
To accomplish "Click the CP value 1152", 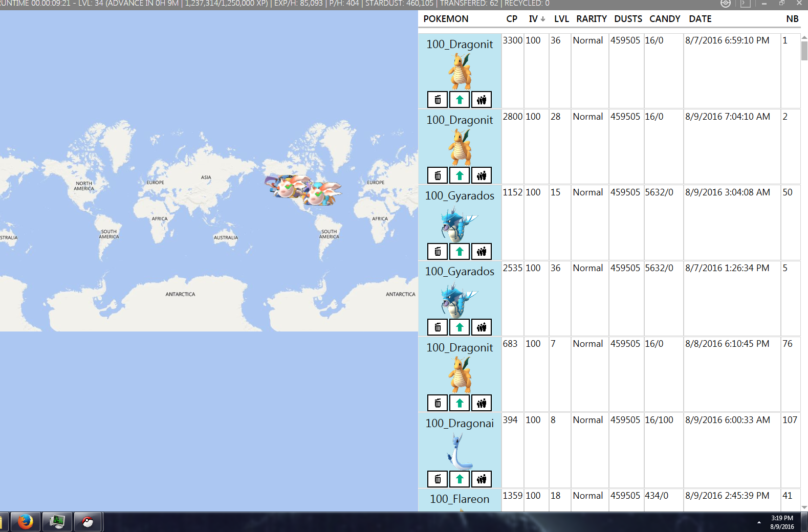I will tap(513, 192).
